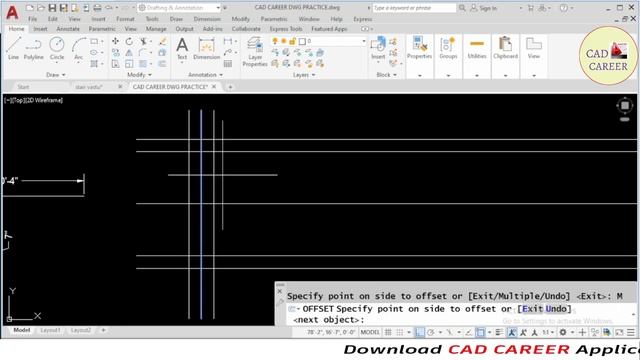Expand the Annotation panel

(x=205, y=75)
